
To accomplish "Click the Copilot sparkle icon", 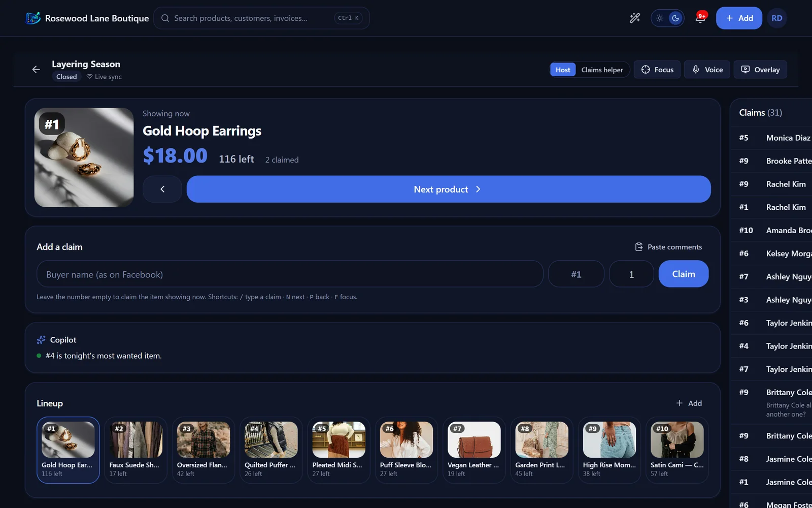I will click(x=41, y=340).
